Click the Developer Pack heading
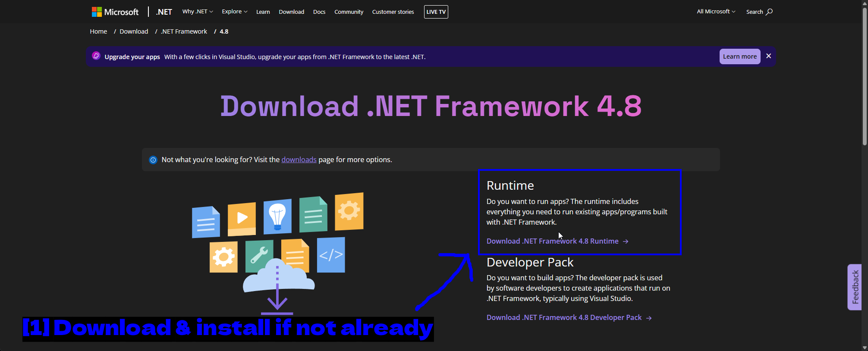The height and width of the screenshot is (351, 868). click(x=530, y=262)
